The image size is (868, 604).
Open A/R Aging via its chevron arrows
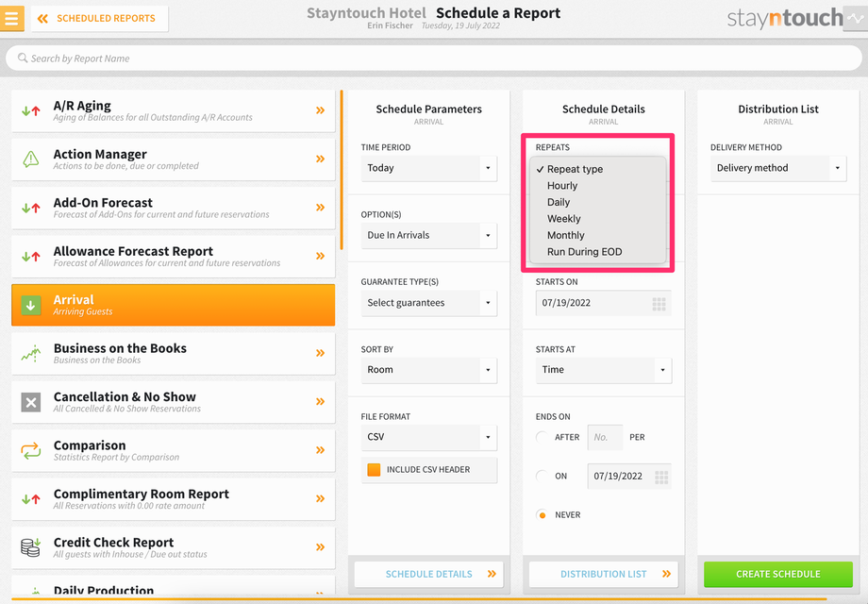tap(320, 110)
